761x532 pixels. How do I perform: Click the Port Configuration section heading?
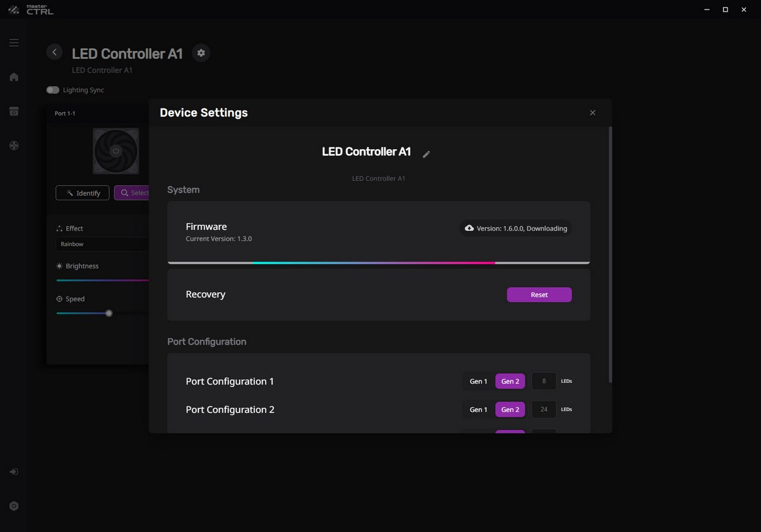tap(206, 342)
